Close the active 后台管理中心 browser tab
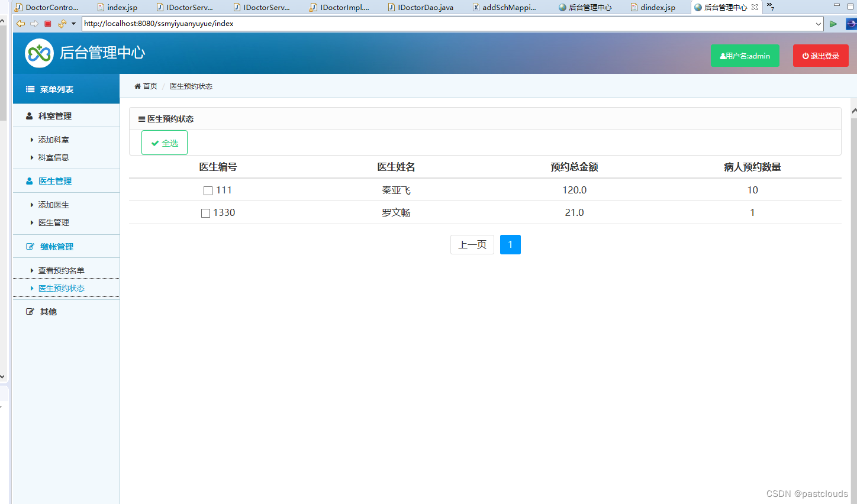 click(755, 7)
